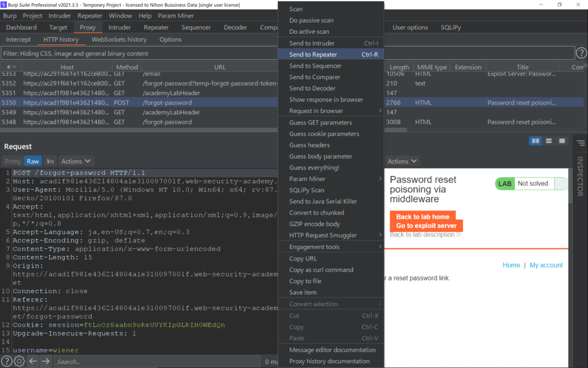This screenshot has height=368, width=588.
Task: Open the proxy Options sub-tab
Action: (x=171, y=39)
